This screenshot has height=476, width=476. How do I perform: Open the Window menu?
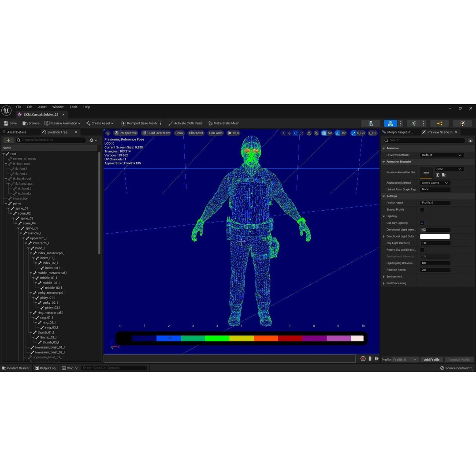[x=58, y=107]
